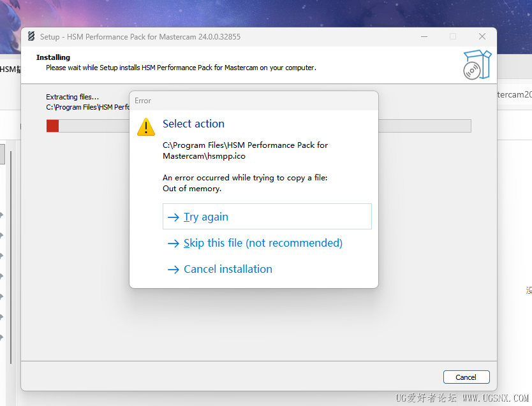Click the Setup drill-bit icon in title bar
This screenshot has width=532, height=406.
tap(31, 36)
